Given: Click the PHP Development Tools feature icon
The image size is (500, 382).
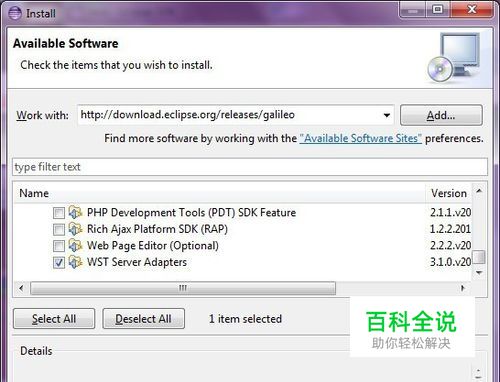Looking at the screenshot, I should 75,212.
